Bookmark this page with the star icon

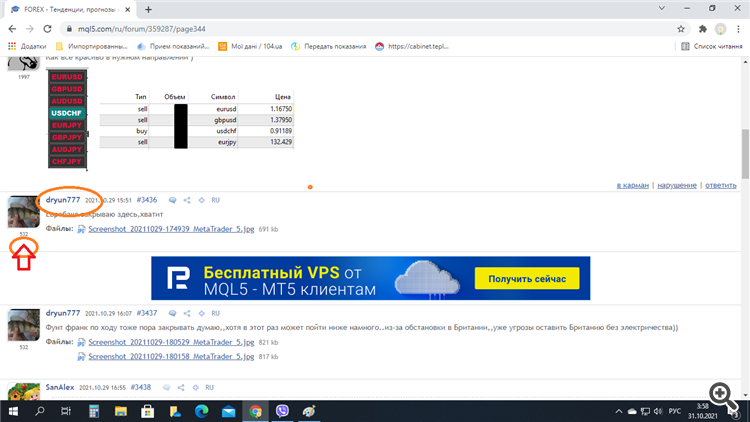(681, 29)
